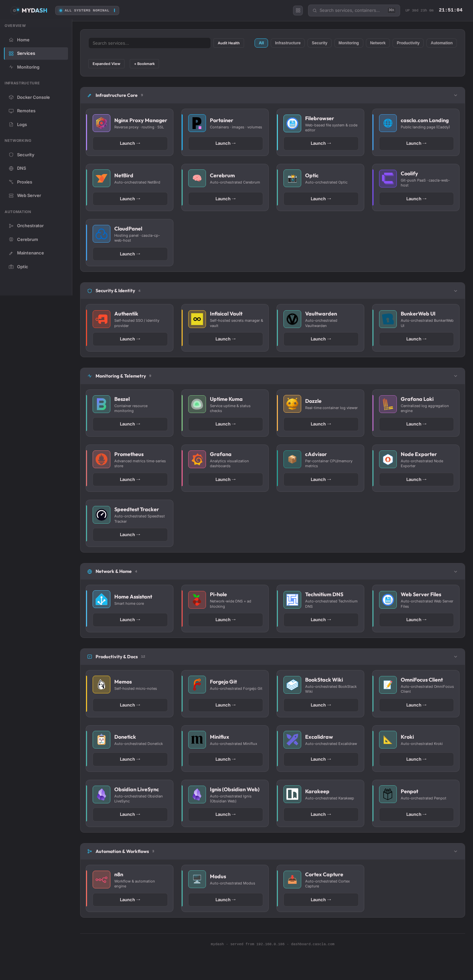Collapse the Infrastructure Core section

coord(456,95)
